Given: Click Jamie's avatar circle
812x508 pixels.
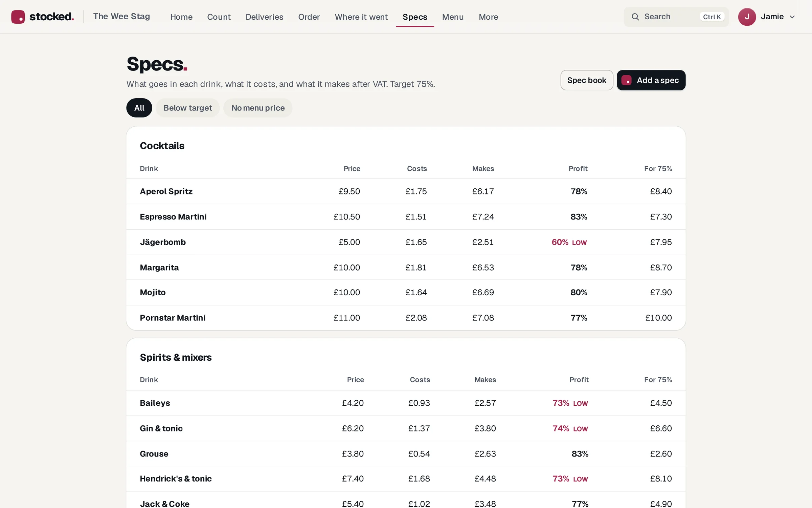Looking at the screenshot, I should click(x=747, y=17).
